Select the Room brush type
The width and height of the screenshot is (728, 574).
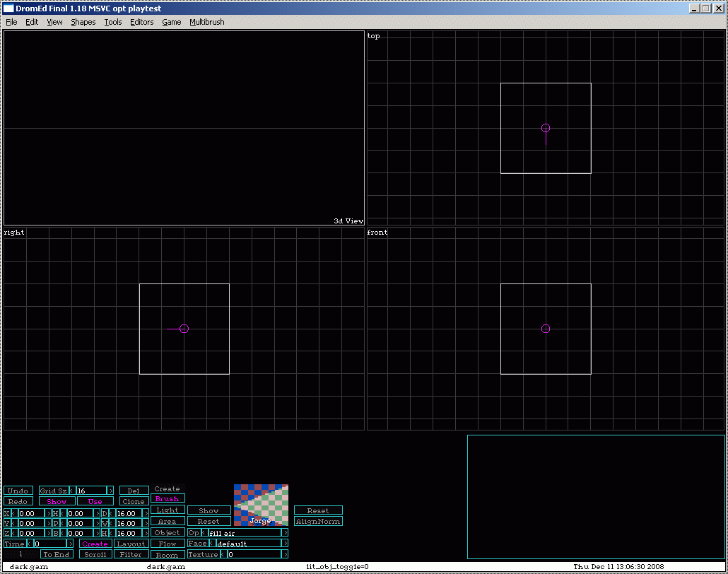click(x=168, y=555)
